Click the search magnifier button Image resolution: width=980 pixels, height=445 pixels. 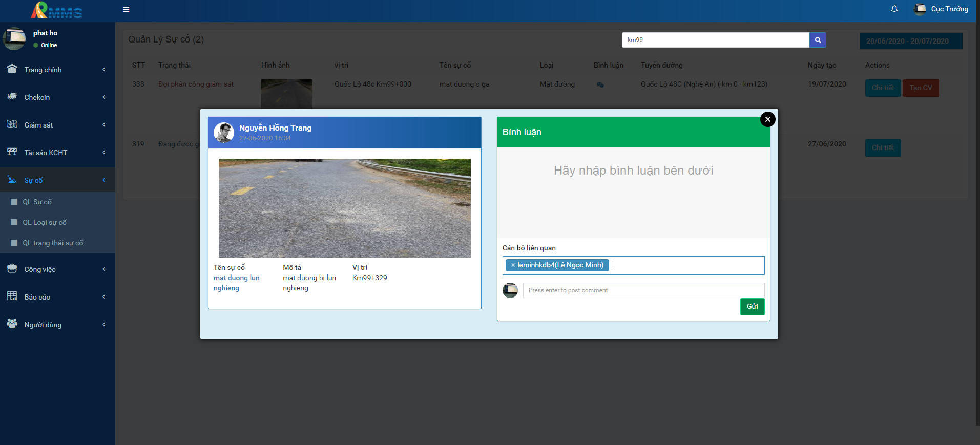tap(818, 40)
